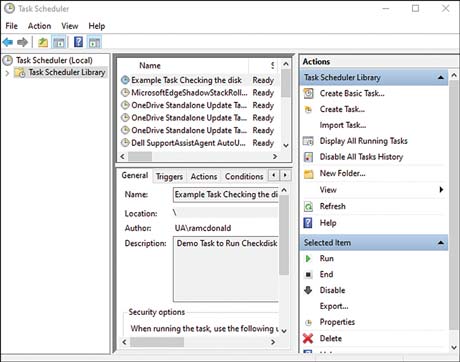Click the Up one level folder icon
This screenshot has width=460, height=362.
tap(43, 42)
